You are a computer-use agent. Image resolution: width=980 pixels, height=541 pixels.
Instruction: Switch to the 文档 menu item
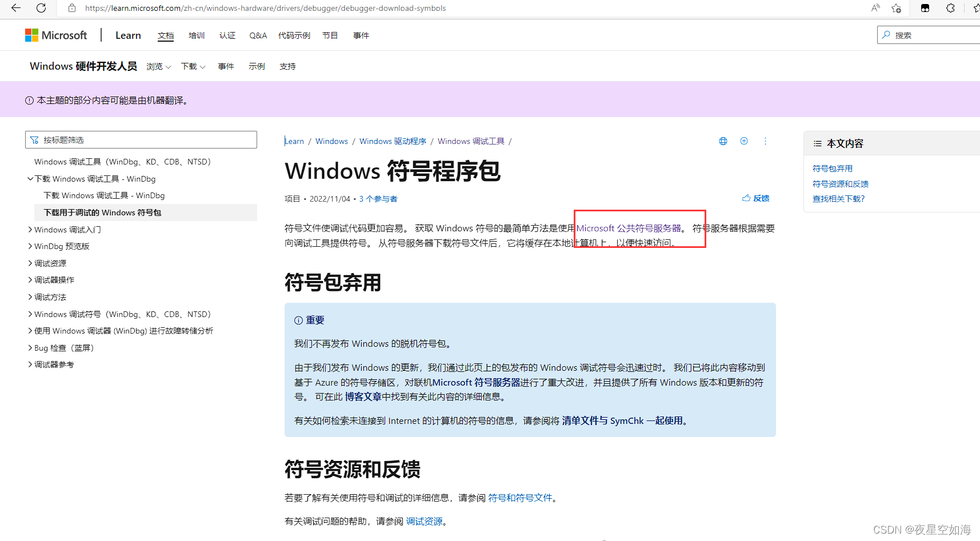(166, 35)
